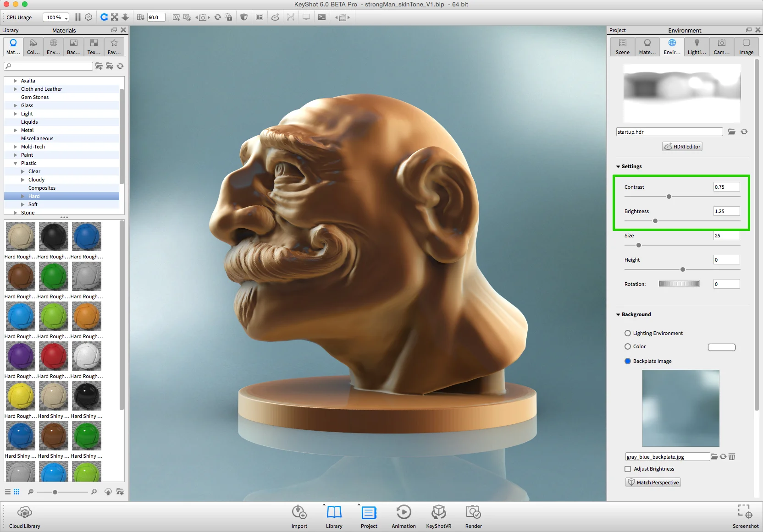Click the Brightness value field

[x=727, y=211]
